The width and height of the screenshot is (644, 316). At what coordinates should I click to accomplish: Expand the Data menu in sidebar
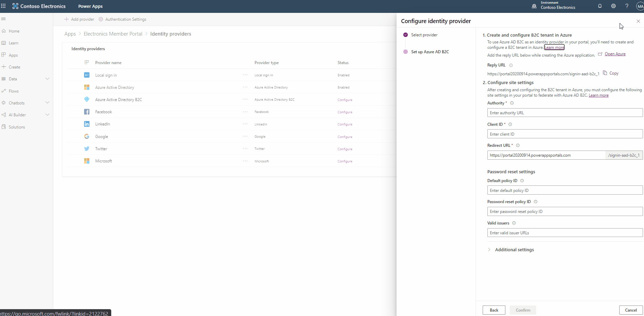[47, 79]
